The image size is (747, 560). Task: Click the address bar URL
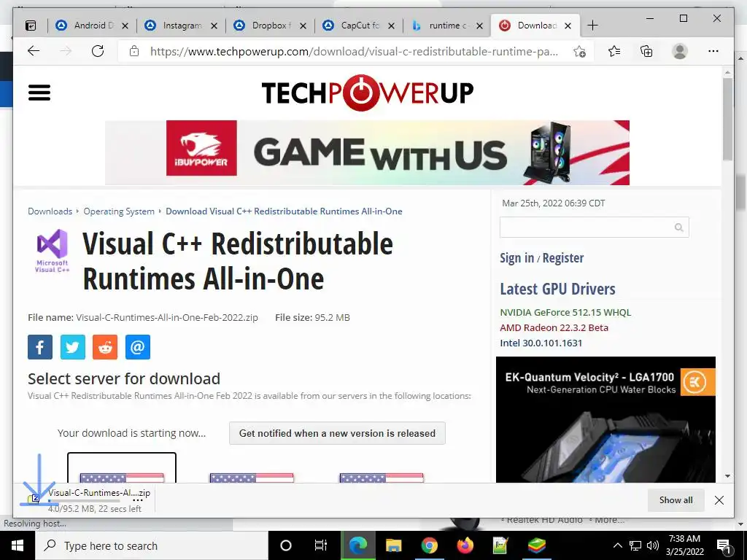coord(354,52)
